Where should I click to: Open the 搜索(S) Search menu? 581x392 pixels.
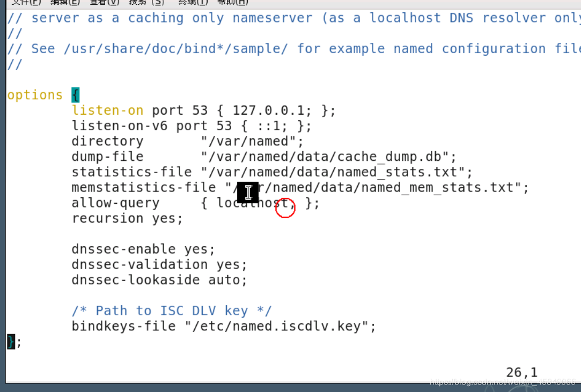point(146,2)
